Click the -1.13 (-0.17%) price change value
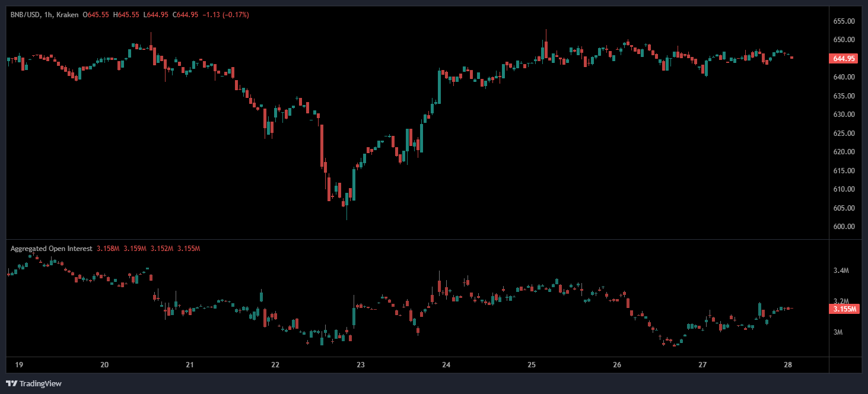 [x=225, y=14]
